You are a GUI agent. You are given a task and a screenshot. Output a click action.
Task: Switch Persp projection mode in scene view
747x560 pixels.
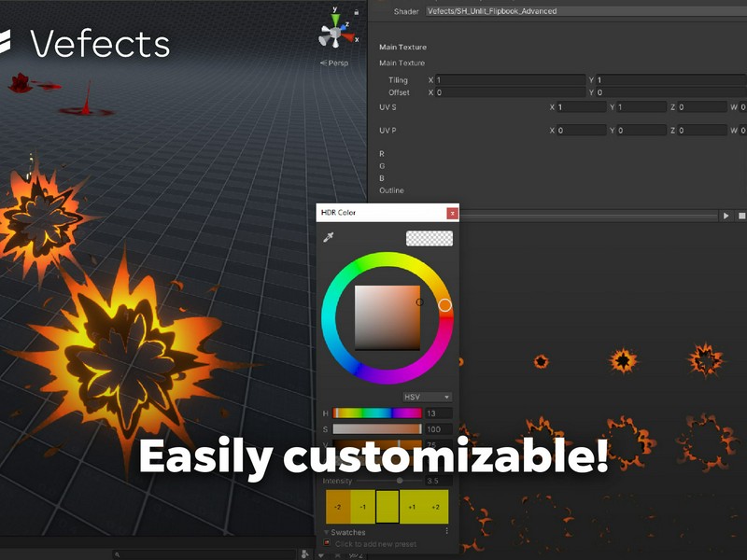(x=334, y=63)
